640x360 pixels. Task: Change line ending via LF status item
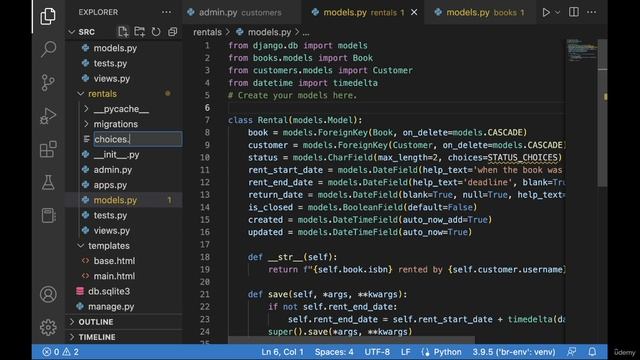point(405,352)
